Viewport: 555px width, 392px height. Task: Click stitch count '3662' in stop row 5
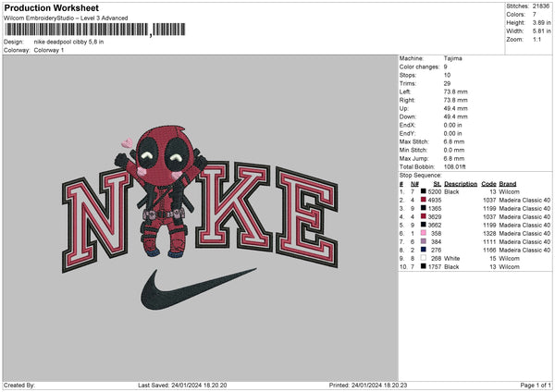pyautogui.click(x=435, y=225)
